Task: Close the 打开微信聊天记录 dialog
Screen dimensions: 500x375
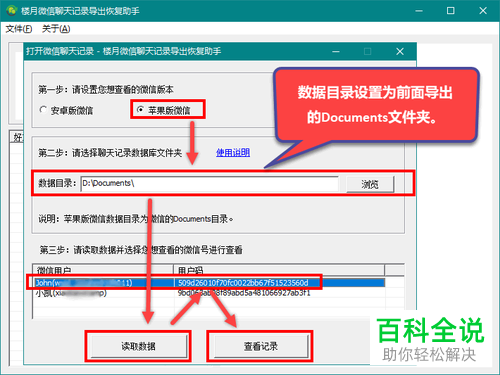Action: coord(400,51)
